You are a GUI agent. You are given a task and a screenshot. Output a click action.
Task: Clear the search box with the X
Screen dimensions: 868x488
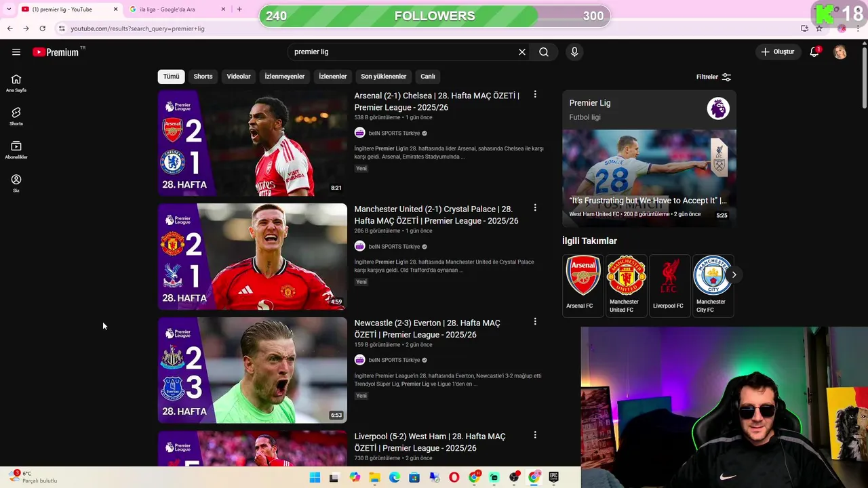click(x=522, y=52)
